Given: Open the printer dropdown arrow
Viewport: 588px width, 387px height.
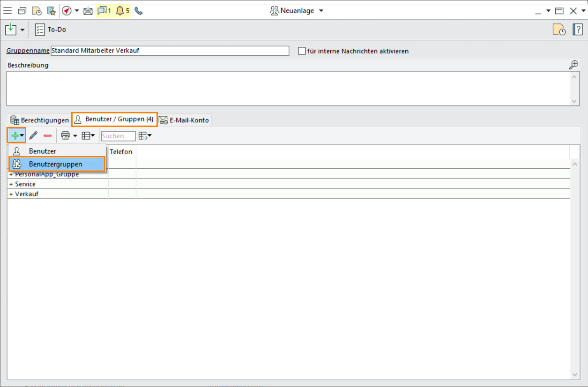Looking at the screenshot, I should pyautogui.click(x=75, y=136).
